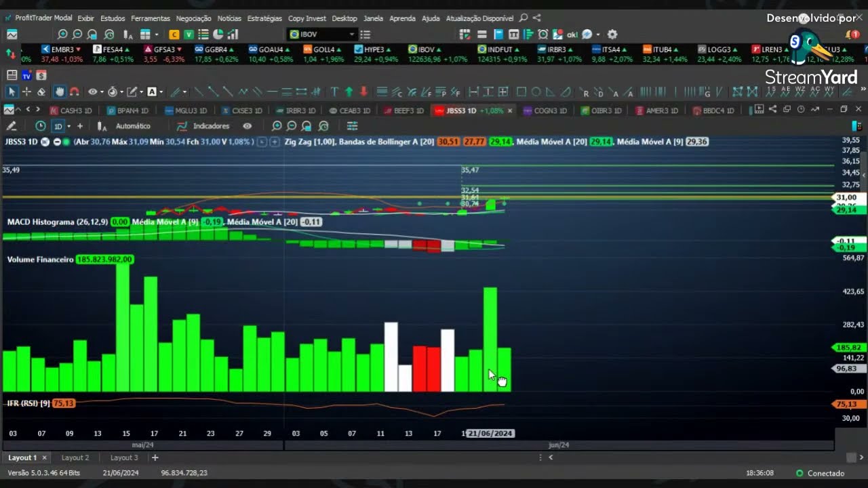This screenshot has height=488, width=868.
Task: Toggle the ticker strip up-down arrows
Action: [x=10, y=53]
